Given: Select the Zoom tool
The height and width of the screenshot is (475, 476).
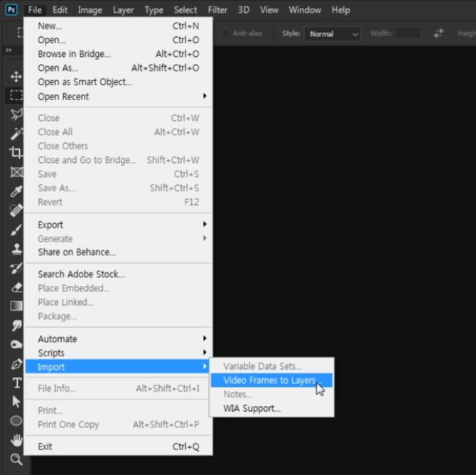Looking at the screenshot, I should click(16, 459).
